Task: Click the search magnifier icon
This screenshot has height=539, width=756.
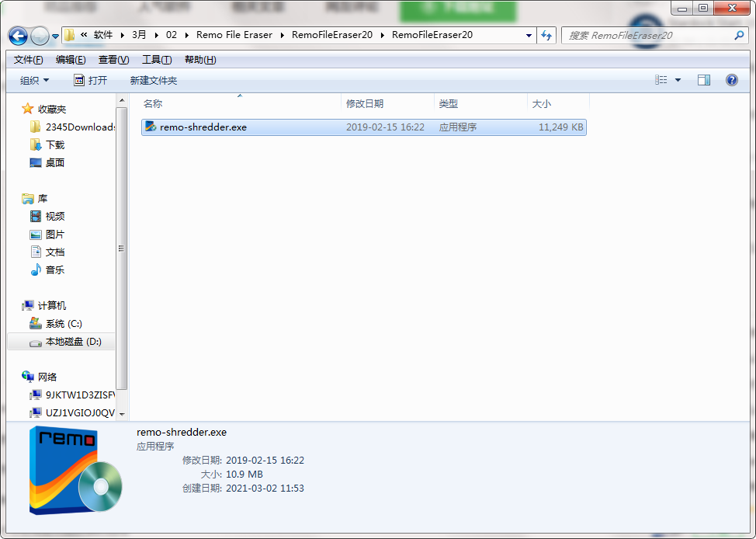Action: point(739,35)
